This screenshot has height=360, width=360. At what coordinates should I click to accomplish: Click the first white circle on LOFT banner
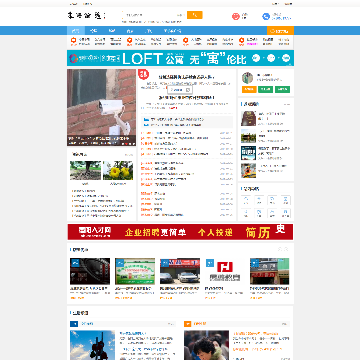256,58
